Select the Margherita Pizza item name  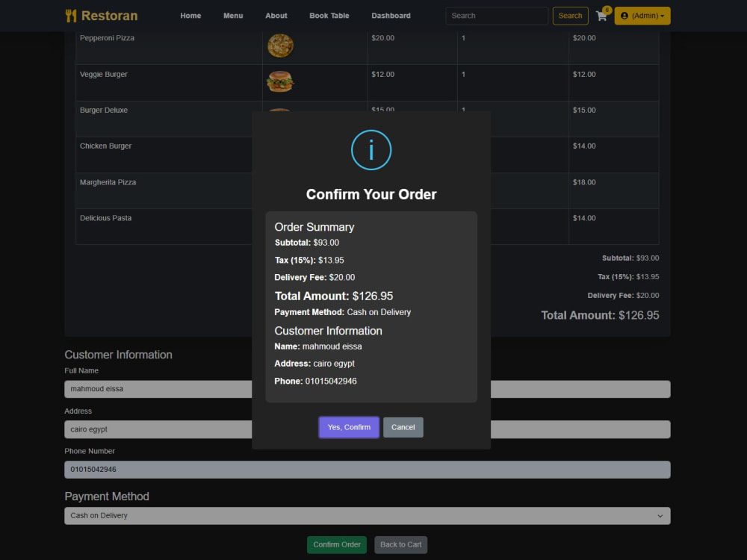coord(108,182)
